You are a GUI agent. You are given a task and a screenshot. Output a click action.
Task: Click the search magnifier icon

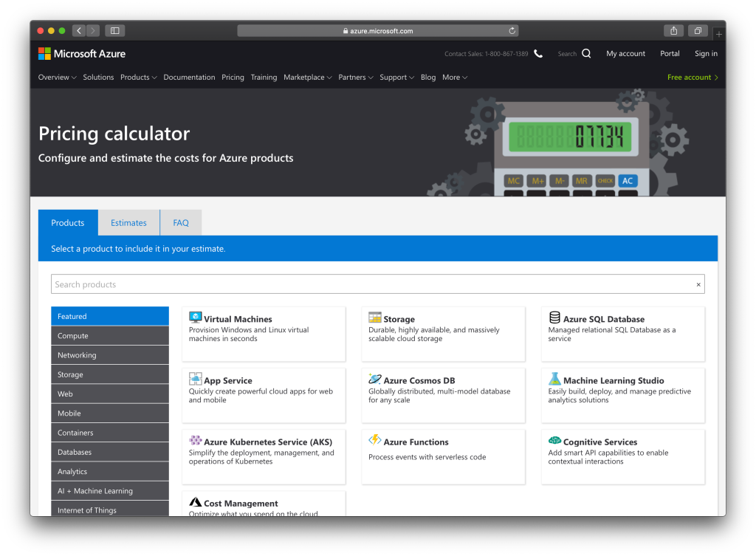[x=585, y=53]
